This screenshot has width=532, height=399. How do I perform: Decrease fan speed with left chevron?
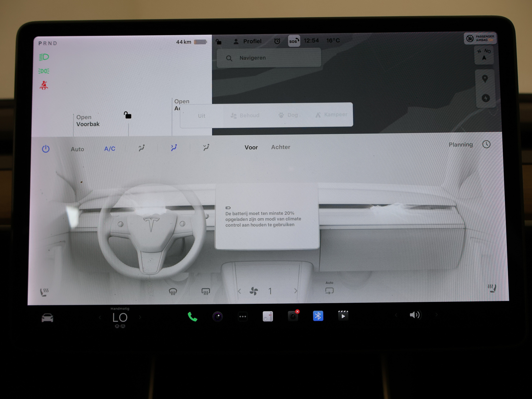pos(239,291)
